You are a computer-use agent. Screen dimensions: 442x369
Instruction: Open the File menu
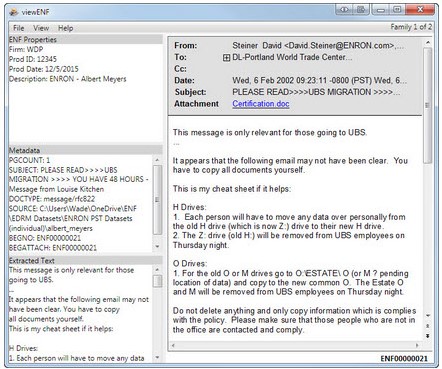tap(19, 28)
